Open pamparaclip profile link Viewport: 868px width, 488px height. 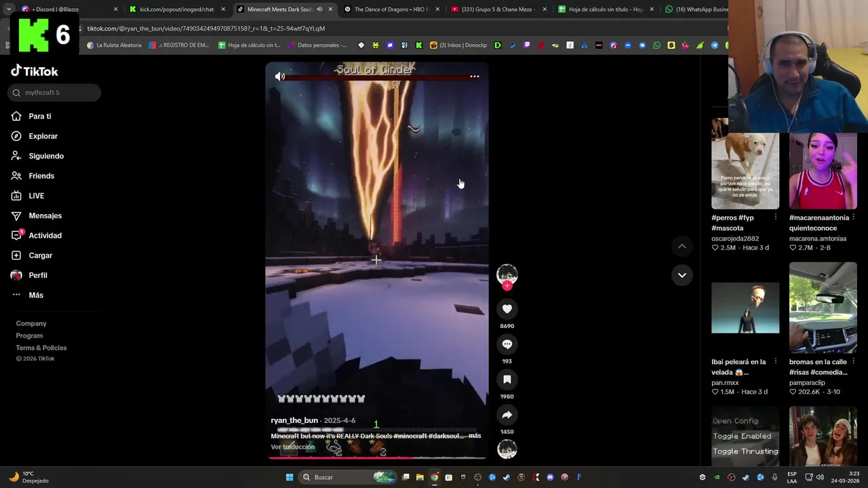807,383
